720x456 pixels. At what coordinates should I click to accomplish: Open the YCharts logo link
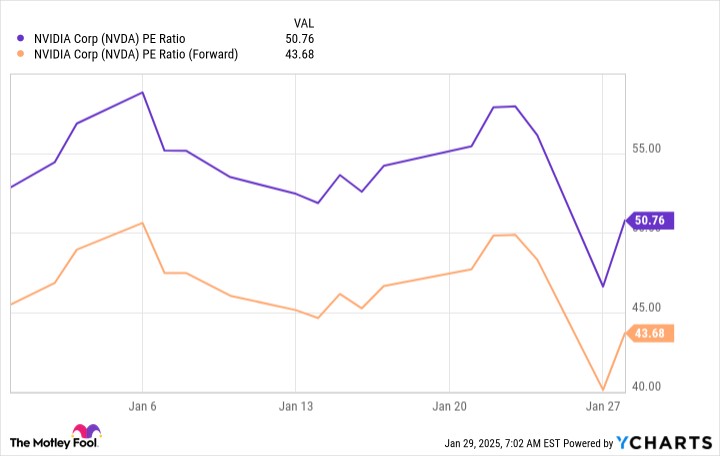pos(664,443)
